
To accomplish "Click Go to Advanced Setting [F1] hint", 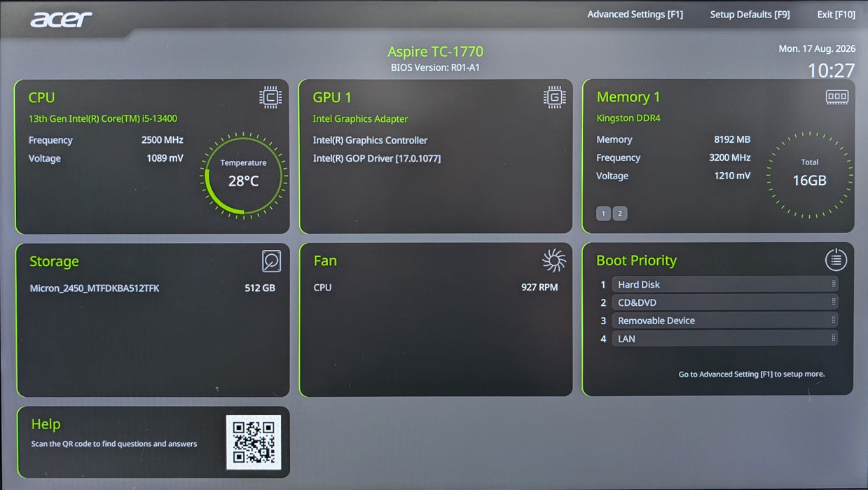I will [x=752, y=374].
